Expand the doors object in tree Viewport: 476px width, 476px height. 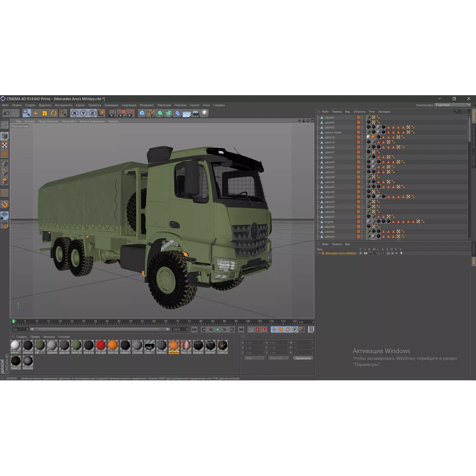pyautogui.click(x=319, y=157)
